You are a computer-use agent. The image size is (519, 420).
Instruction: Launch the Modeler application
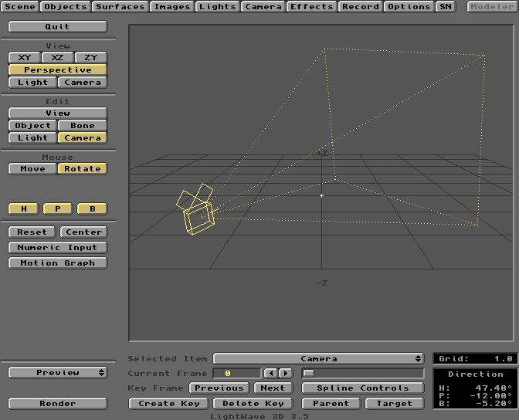[493, 7]
